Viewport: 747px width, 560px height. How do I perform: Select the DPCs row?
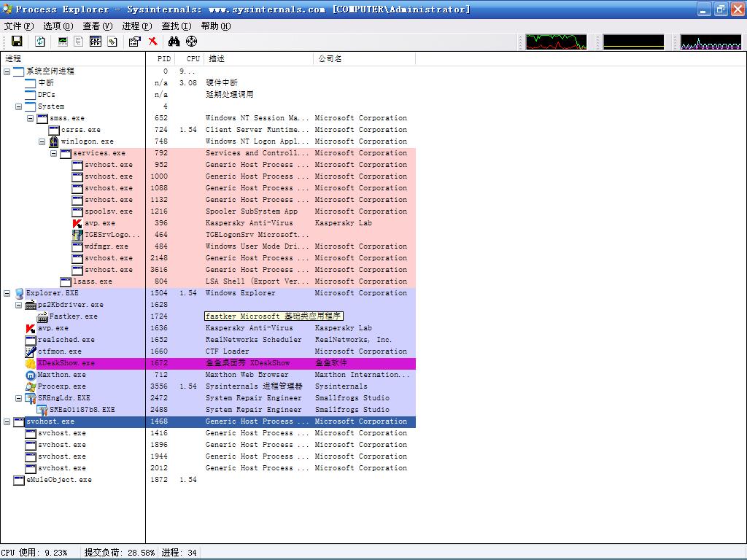click(208, 95)
